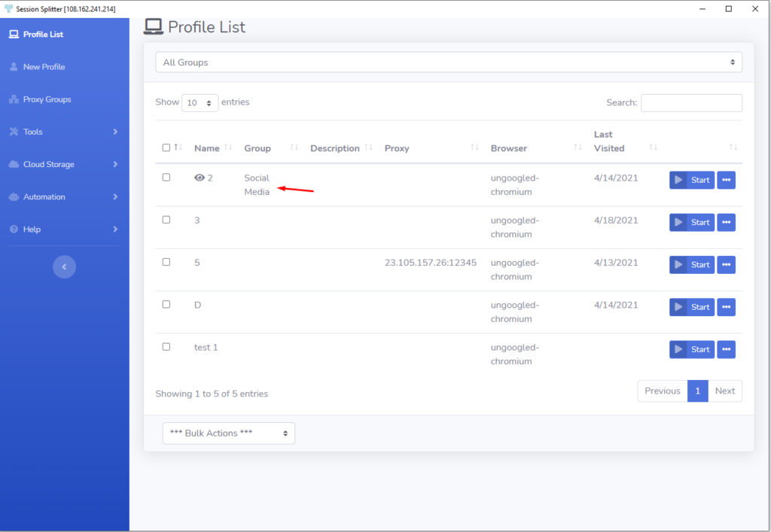Click the Help question mark icon
The height and width of the screenshot is (532, 771).
point(14,230)
